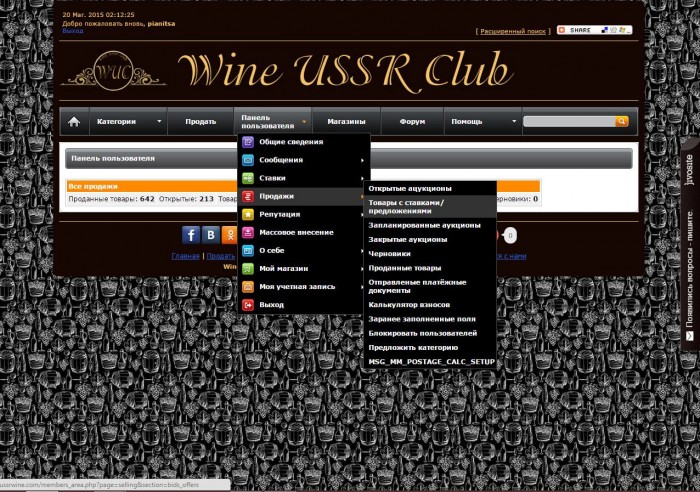Click the Главная footer link
The height and width of the screenshot is (492, 700).
pos(185,256)
